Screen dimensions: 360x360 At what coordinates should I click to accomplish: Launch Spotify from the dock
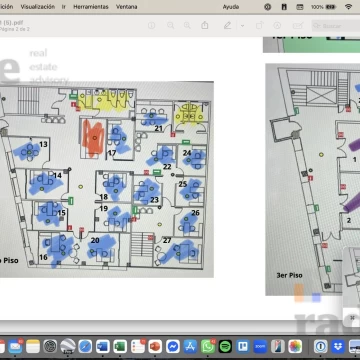point(225,346)
